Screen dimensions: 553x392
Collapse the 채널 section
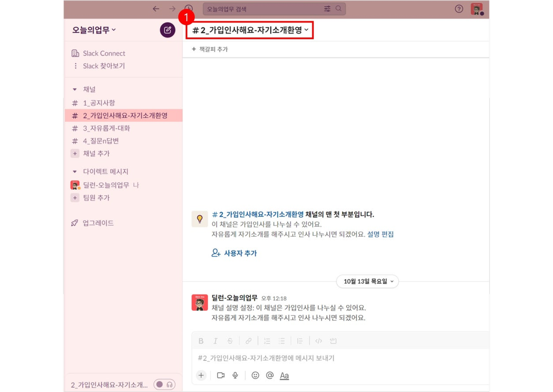75,89
